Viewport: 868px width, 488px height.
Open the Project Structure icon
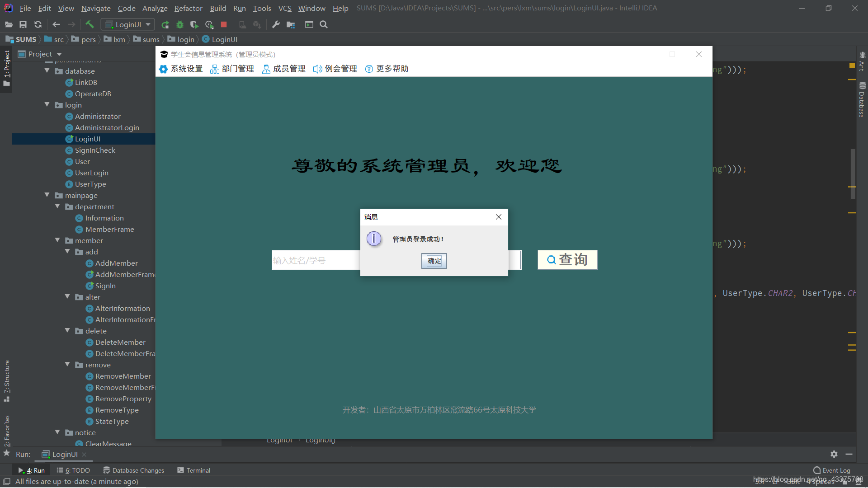[x=291, y=24]
